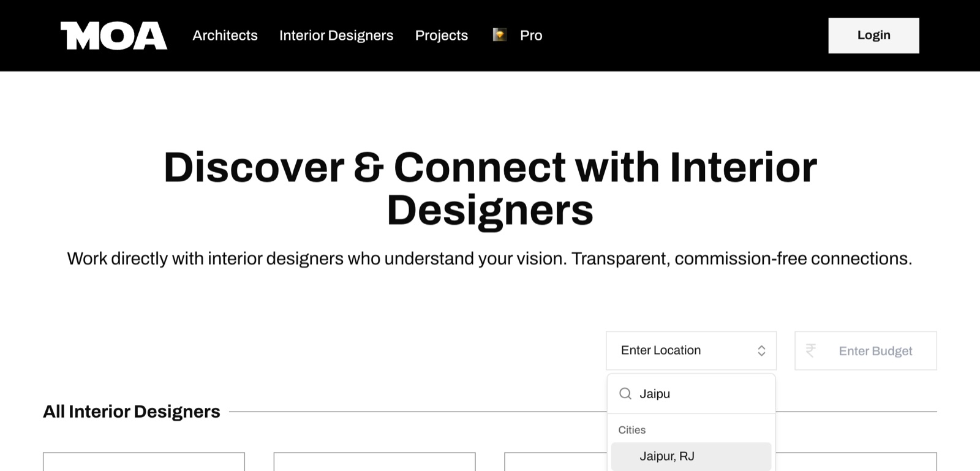Click the rupee symbol in budget field

[811, 350]
